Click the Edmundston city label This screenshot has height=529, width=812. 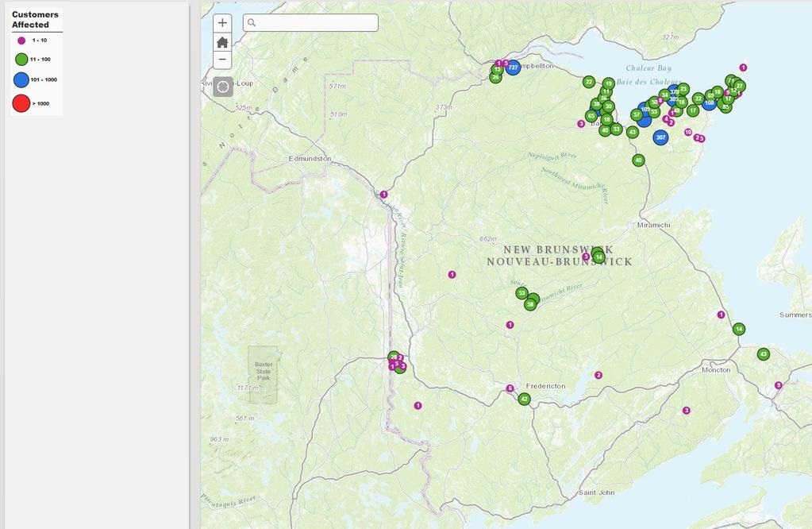(310, 159)
